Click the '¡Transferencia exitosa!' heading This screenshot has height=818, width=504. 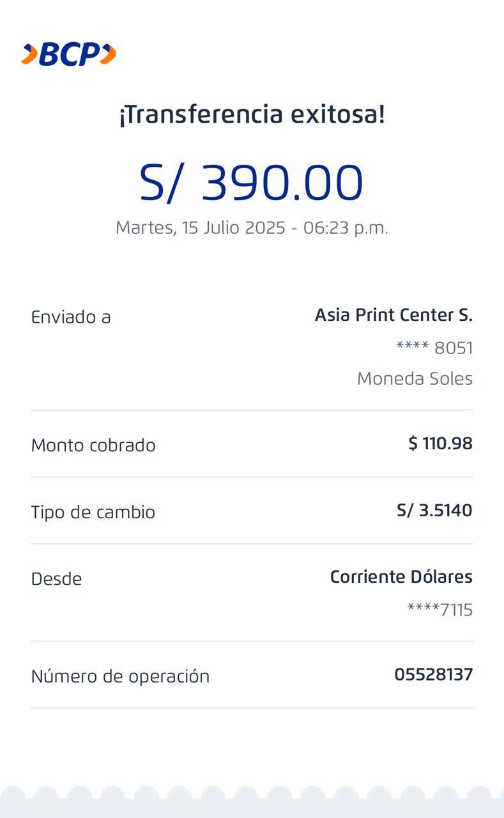(252, 115)
